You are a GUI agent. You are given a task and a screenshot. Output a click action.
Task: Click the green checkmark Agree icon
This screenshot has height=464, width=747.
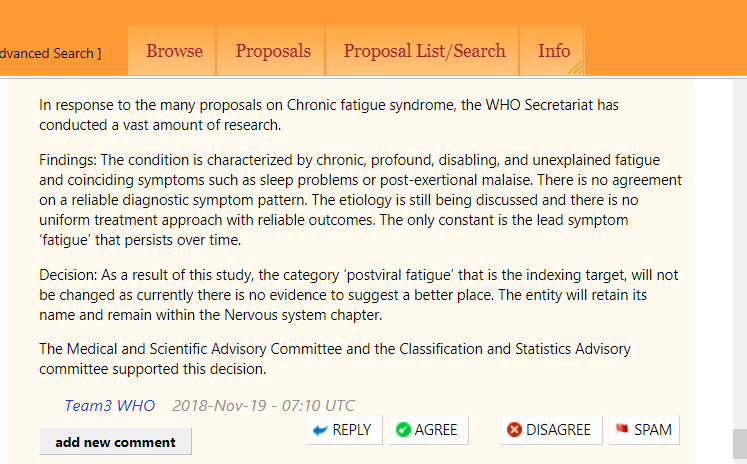tap(403, 430)
